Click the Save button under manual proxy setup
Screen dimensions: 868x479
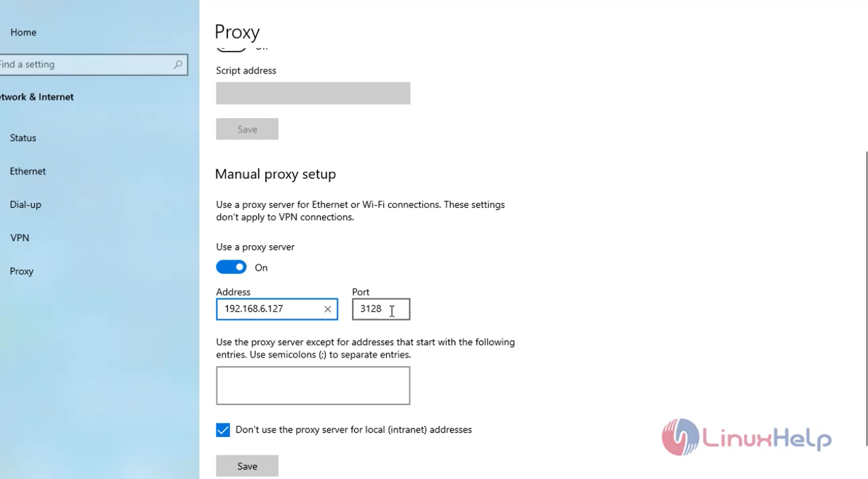tap(247, 466)
